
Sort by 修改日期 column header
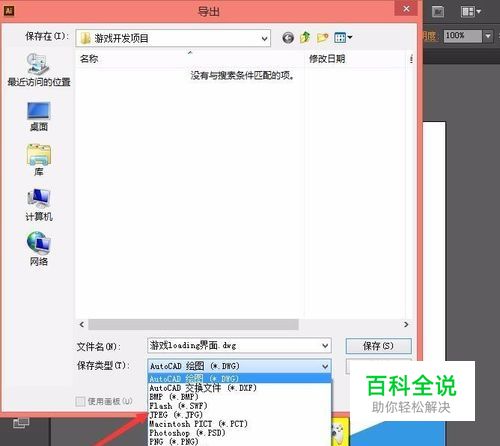[x=327, y=59]
